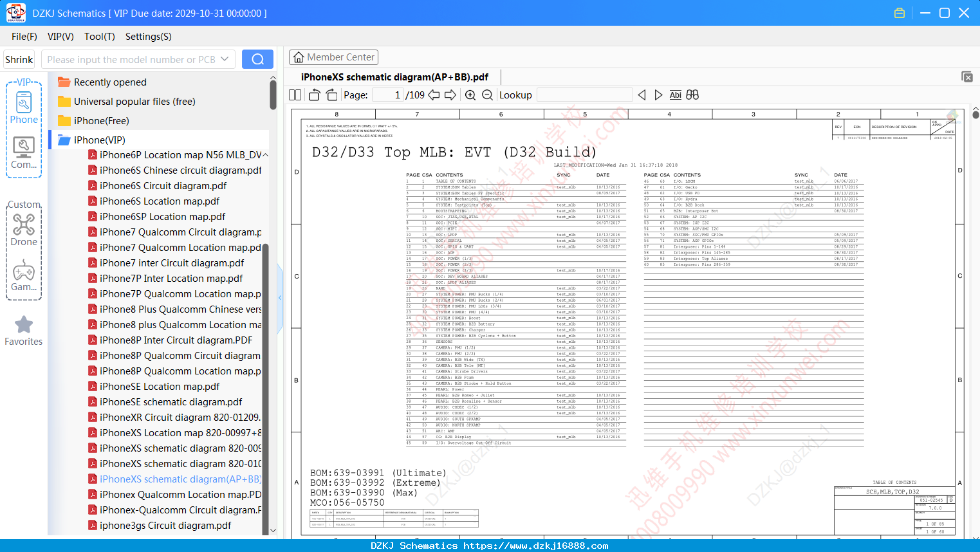Click the DZKJ app logo
The width and height of the screenshot is (980, 552).
coord(15,13)
